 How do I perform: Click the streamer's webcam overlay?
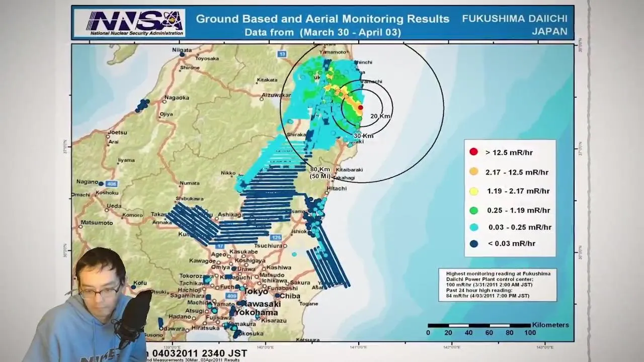(87, 305)
